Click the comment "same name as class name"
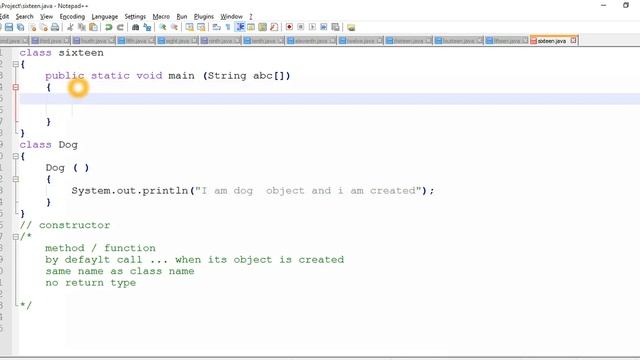This screenshot has width=640, height=360. coord(120,271)
